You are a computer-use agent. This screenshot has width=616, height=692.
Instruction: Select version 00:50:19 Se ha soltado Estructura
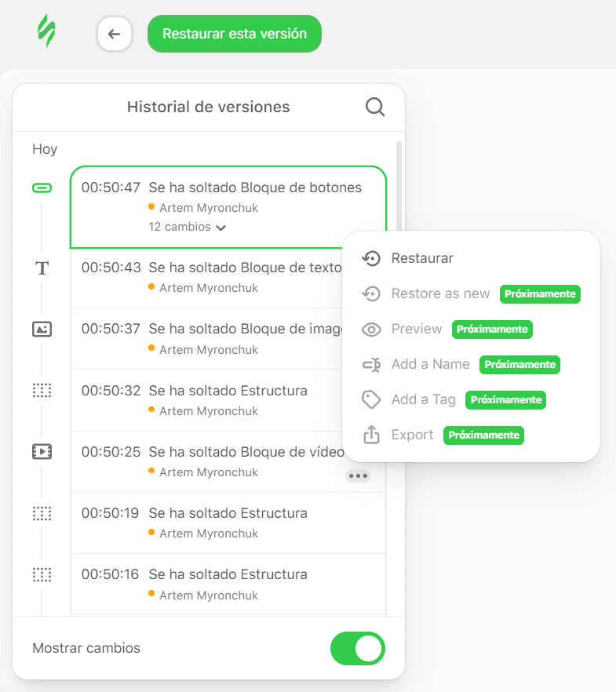point(228,523)
